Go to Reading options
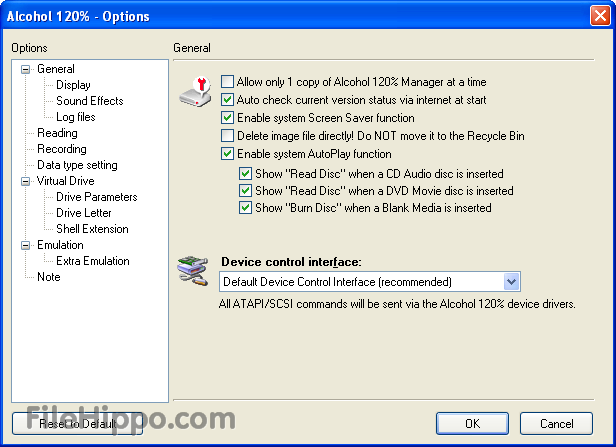 (x=57, y=133)
